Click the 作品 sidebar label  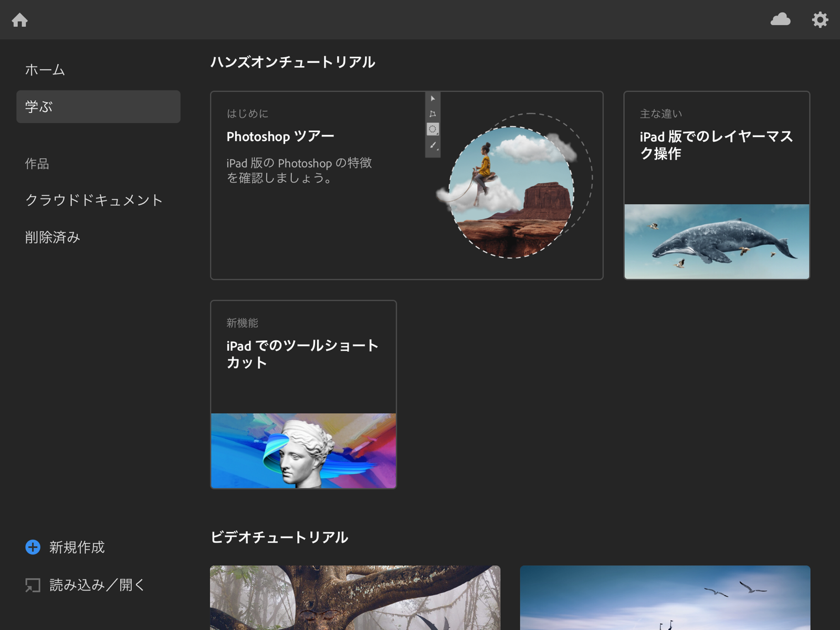[37, 164]
